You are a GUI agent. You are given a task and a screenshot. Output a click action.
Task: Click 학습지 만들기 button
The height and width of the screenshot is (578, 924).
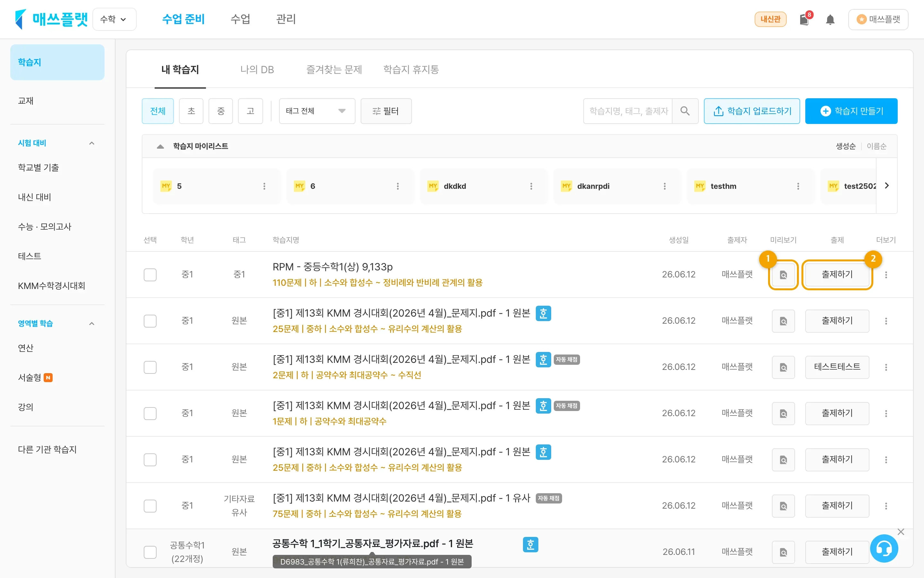851,111
